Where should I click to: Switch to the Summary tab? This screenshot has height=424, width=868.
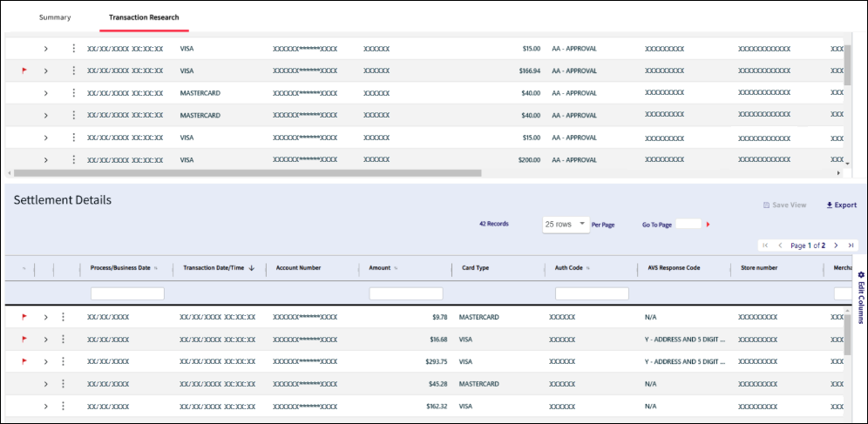(55, 17)
